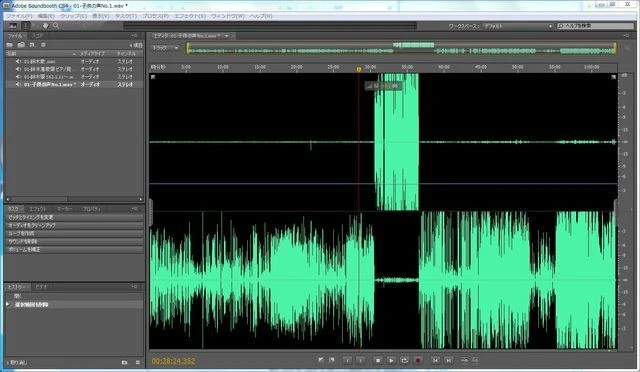
Task: Click the set in-point bracket button
Action: pyautogui.click(x=347, y=361)
